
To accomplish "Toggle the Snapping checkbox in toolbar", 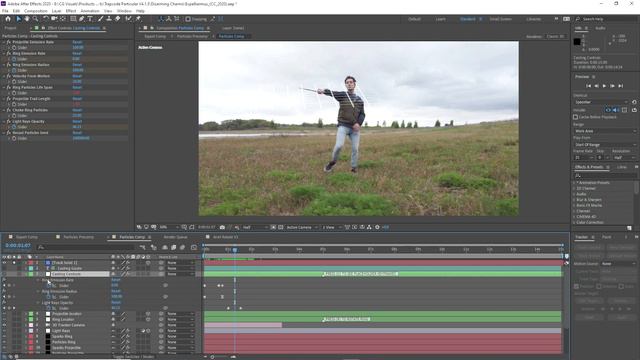I will coord(188,19).
